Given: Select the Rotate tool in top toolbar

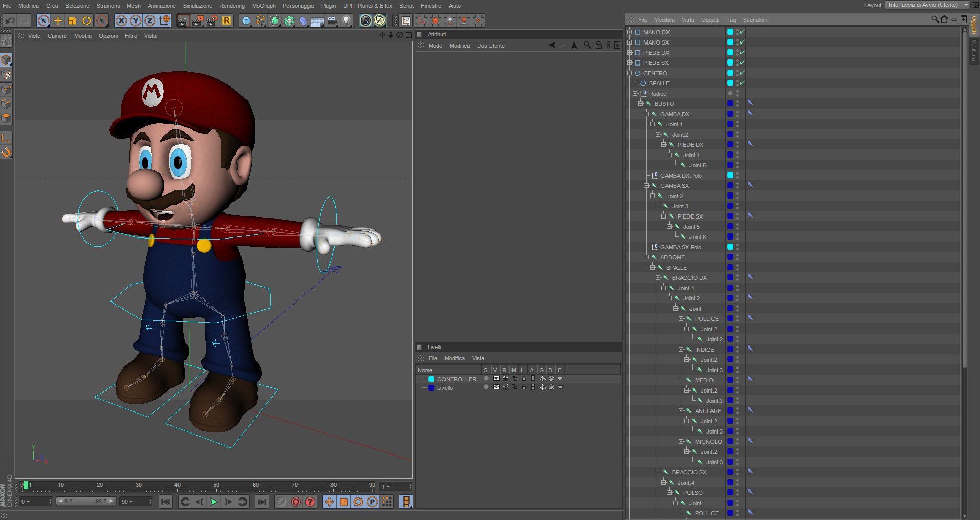Looking at the screenshot, I should pos(86,20).
